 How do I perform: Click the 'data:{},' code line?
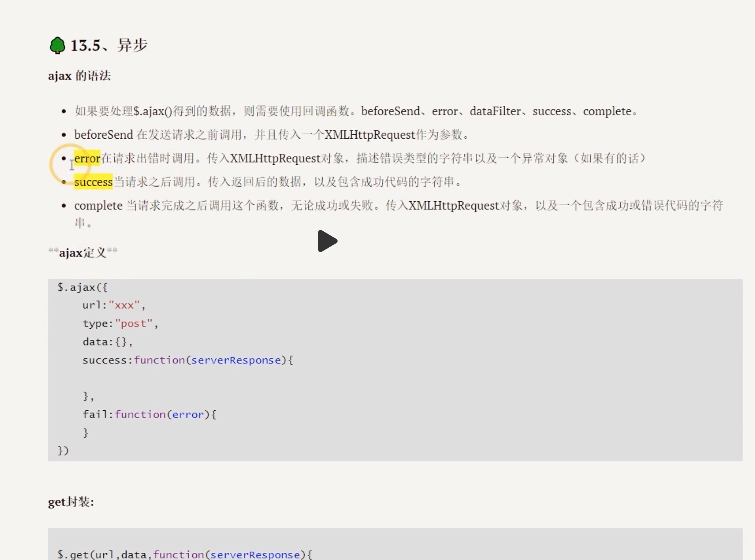pos(108,342)
